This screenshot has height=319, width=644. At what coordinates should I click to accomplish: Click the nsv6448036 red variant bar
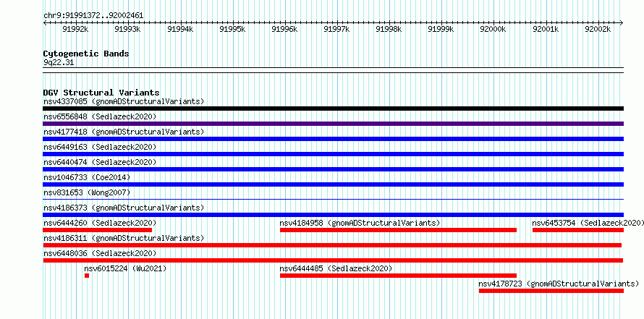tap(333, 260)
